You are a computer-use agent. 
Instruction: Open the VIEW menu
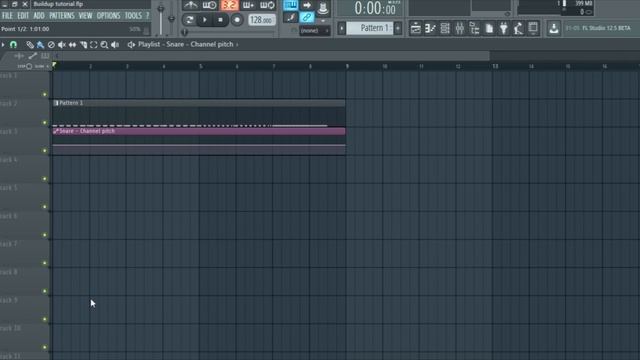[85, 16]
